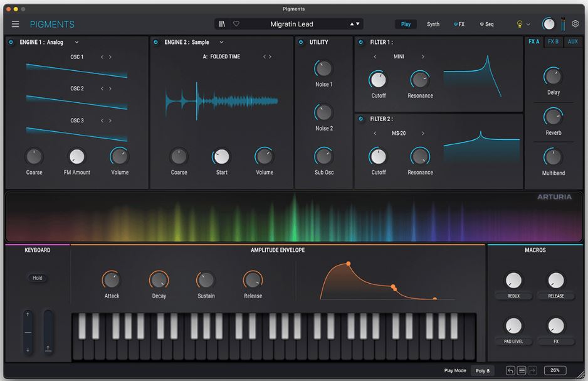This screenshot has height=381, width=588.
Task: Open Engine 2 Sample type dropdown
Action: coord(221,42)
